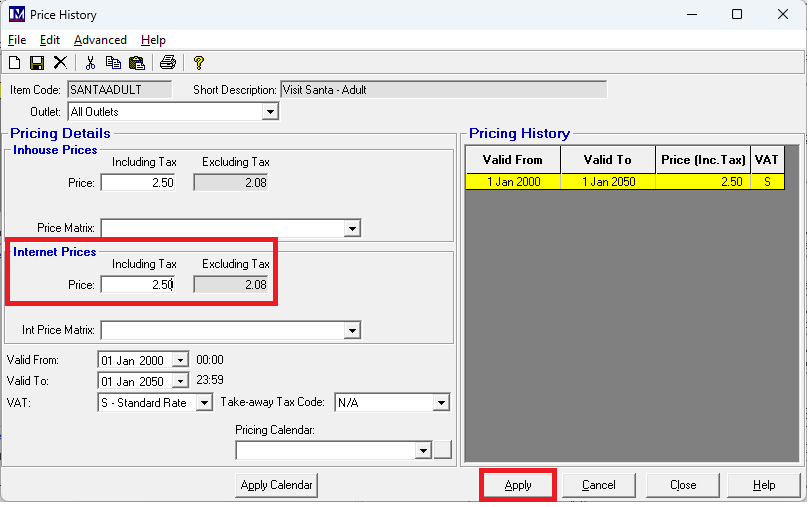810x507 pixels.
Task: Click the Short Description field
Action: coord(444,89)
